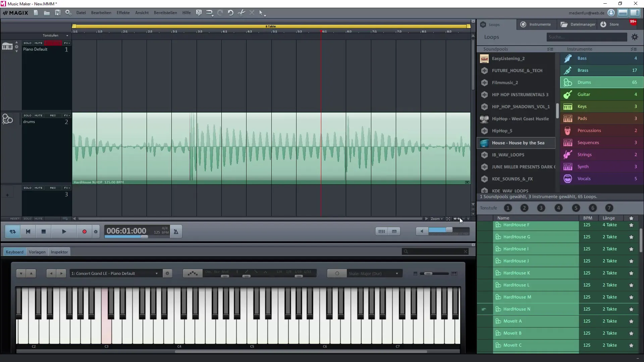The height and width of the screenshot is (362, 644).
Task: Toggle loop playback mode button
Action: click(13, 232)
